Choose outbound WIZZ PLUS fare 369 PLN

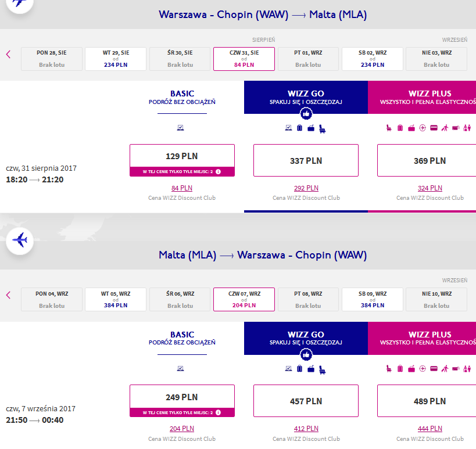(427, 160)
